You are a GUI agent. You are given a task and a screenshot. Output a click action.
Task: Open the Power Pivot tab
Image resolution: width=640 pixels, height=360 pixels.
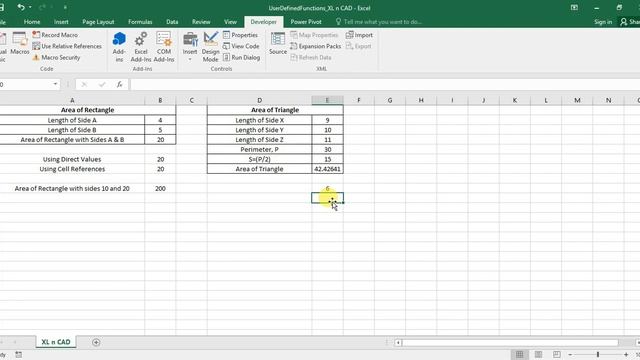click(x=306, y=22)
